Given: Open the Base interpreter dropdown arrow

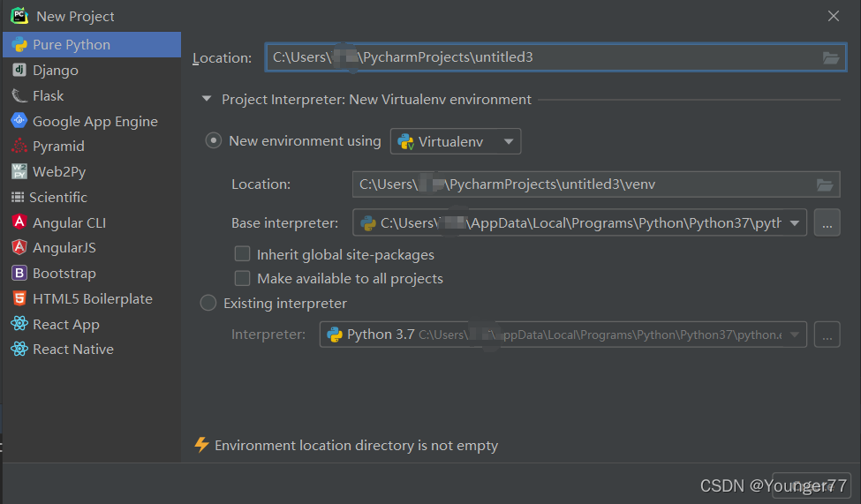Looking at the screenshot, I should [795, 223].
